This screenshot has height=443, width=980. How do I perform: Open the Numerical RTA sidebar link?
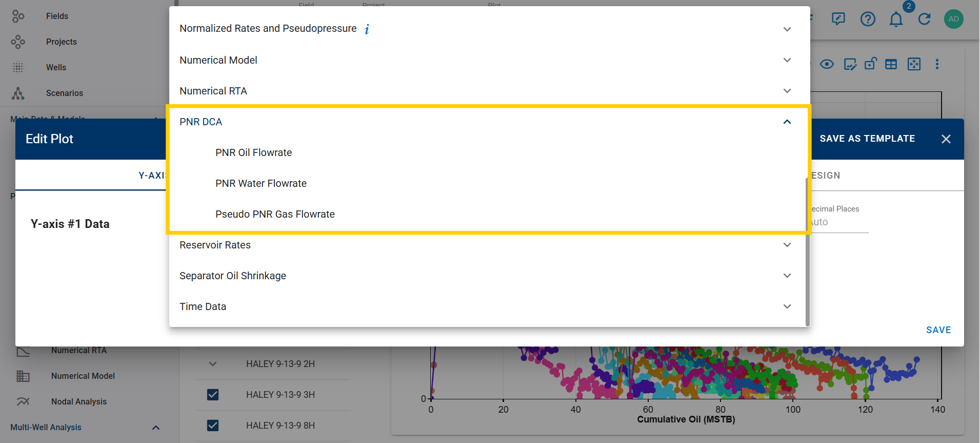(79, 350)
